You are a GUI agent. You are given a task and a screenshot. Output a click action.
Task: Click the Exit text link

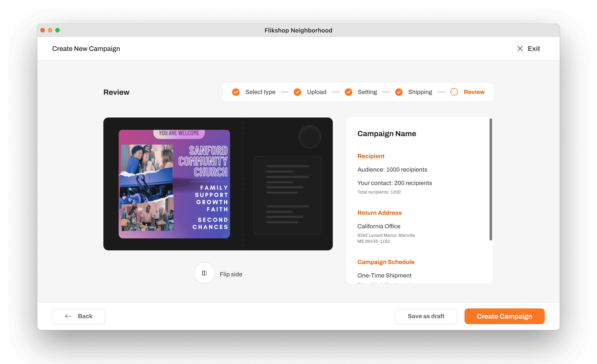pyautogui.click(x=534, y=49)
